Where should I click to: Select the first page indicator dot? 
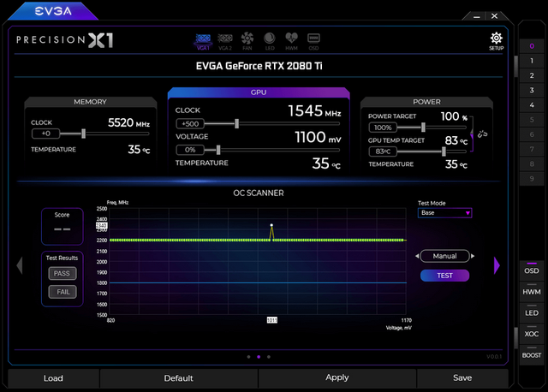(249, 357)
